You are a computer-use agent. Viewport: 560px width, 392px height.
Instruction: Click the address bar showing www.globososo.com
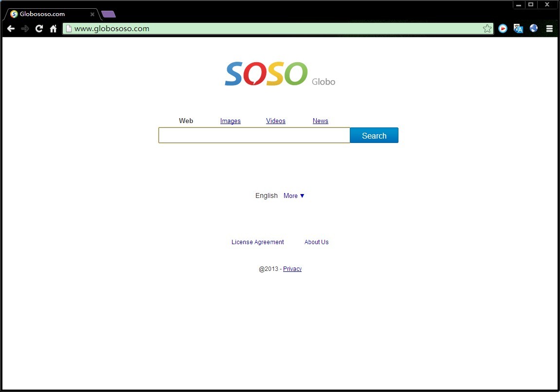pyautogui.click(x=278, y=29)
